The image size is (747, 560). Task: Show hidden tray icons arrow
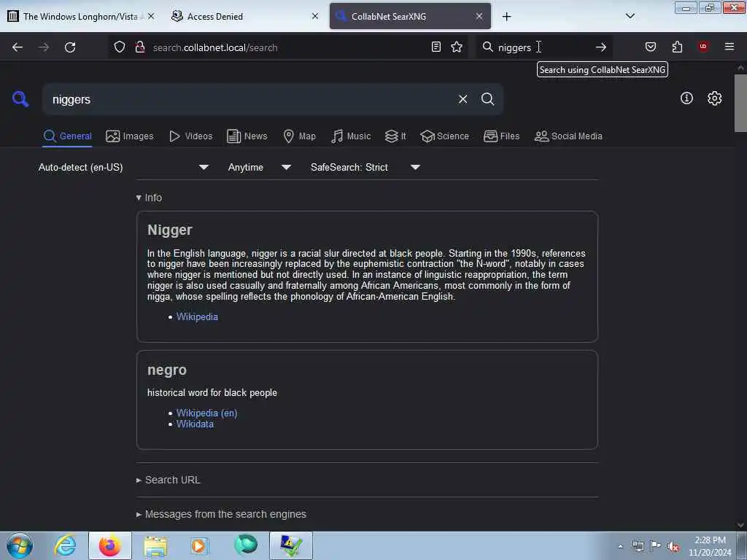620,546
